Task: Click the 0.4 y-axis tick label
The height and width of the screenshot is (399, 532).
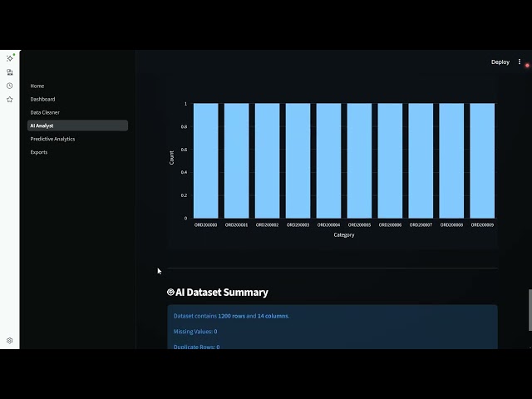Action: [184, 172]
